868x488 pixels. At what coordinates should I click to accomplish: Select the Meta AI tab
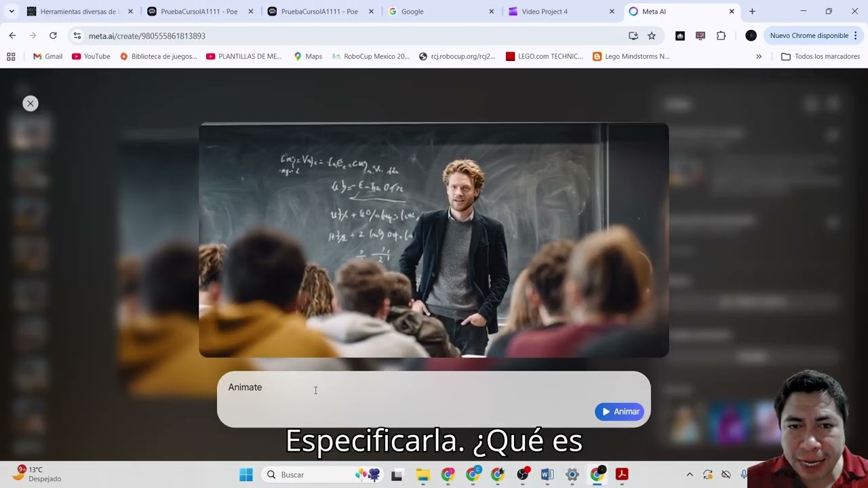click(682, 12)
